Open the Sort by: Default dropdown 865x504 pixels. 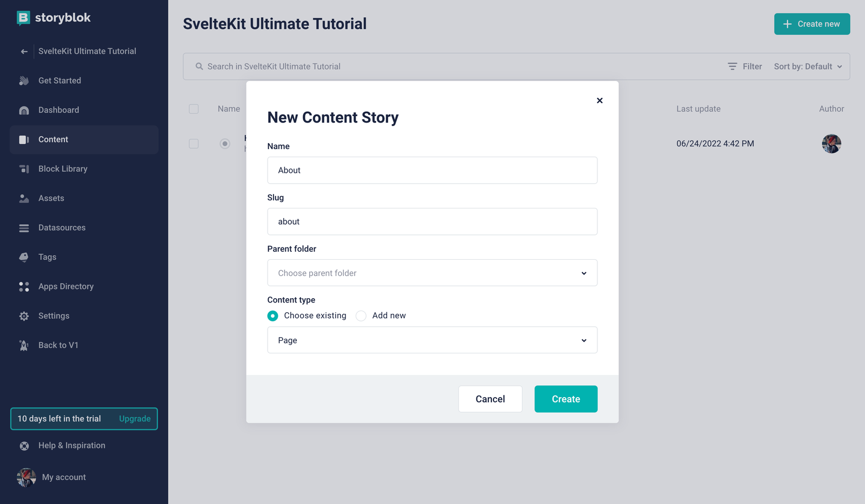pos(808,66)
